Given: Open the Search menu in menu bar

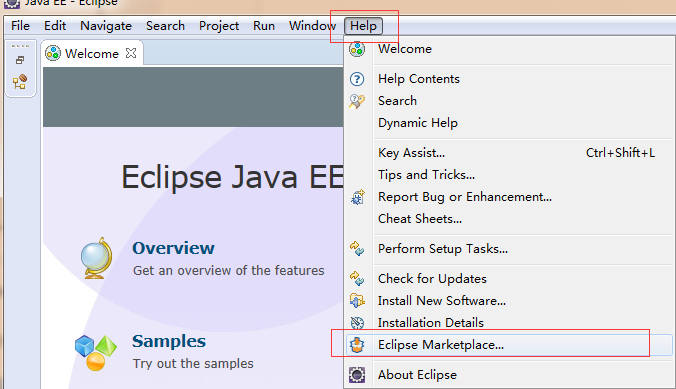Looking at the screenshot, I should pos(165,26).
